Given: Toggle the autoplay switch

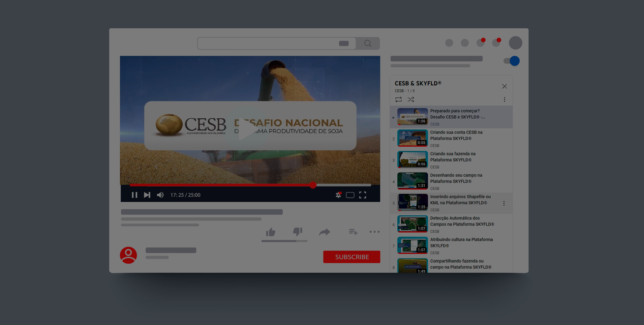Looking at the screenshot, I should (x=512, y=61).
